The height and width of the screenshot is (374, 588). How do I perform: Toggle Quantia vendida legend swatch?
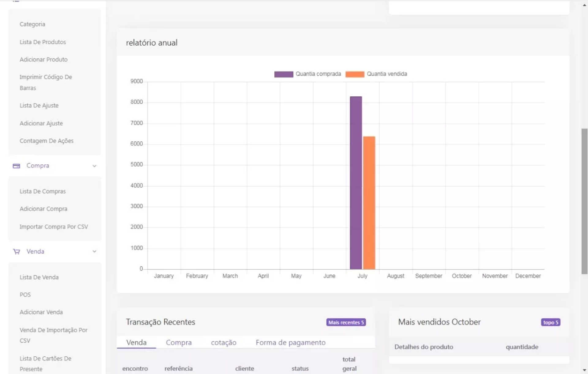click(355, 74)
